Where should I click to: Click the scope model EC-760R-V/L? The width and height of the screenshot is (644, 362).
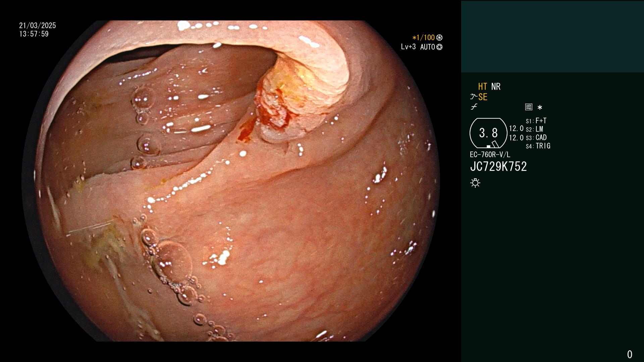pos(490,155)
